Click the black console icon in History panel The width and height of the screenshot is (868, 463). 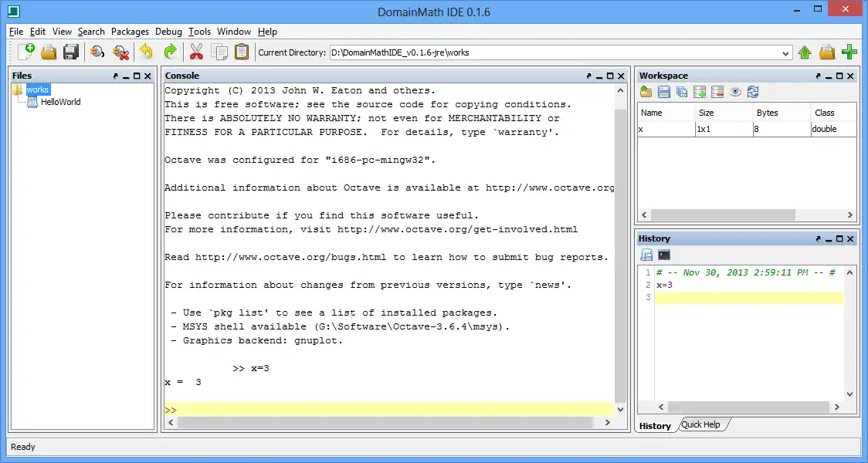click(x=664, y=255)
